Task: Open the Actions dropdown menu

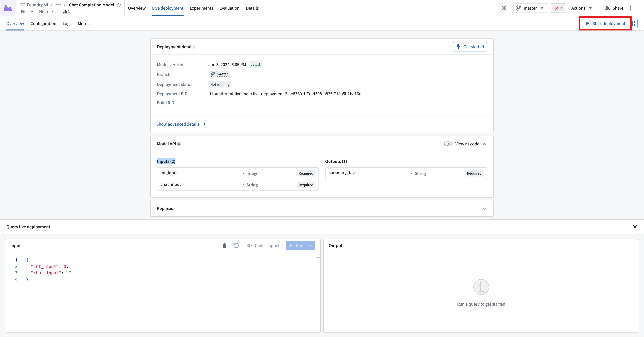Action: pyautogui.click(x=581, y=8)
